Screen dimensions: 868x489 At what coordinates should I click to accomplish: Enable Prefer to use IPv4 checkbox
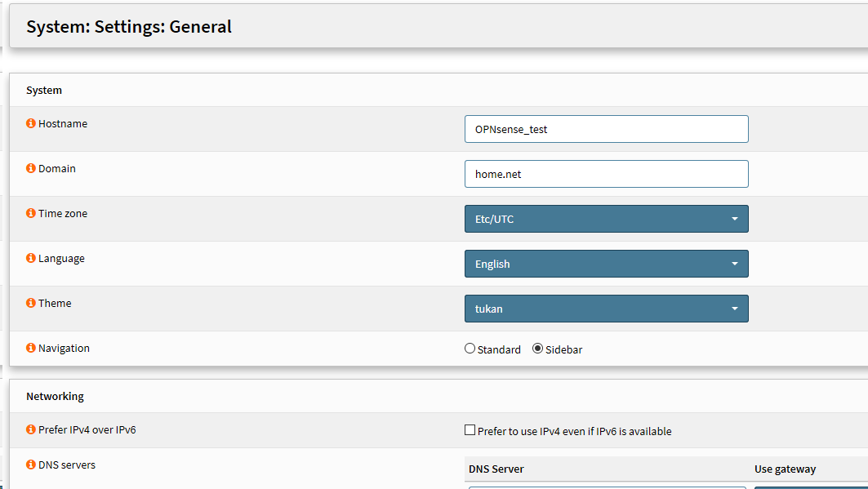tap(470, 430)
